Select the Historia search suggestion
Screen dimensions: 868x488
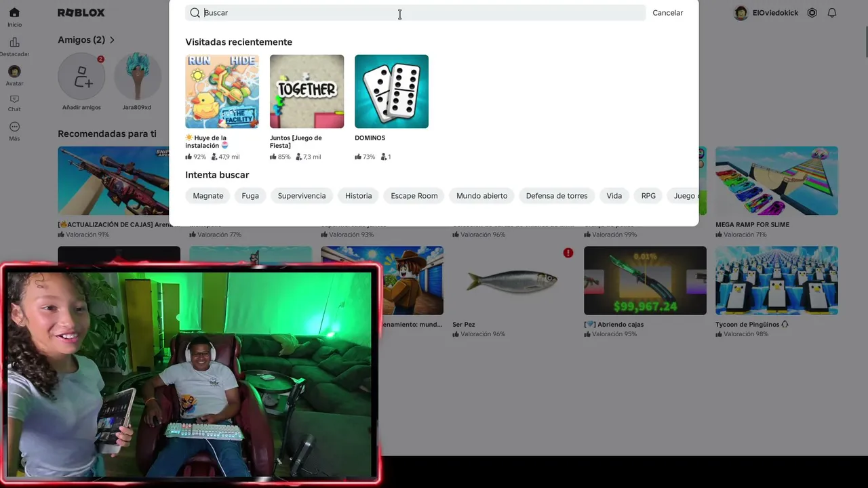pyautogui.click(x=359, y=196)
